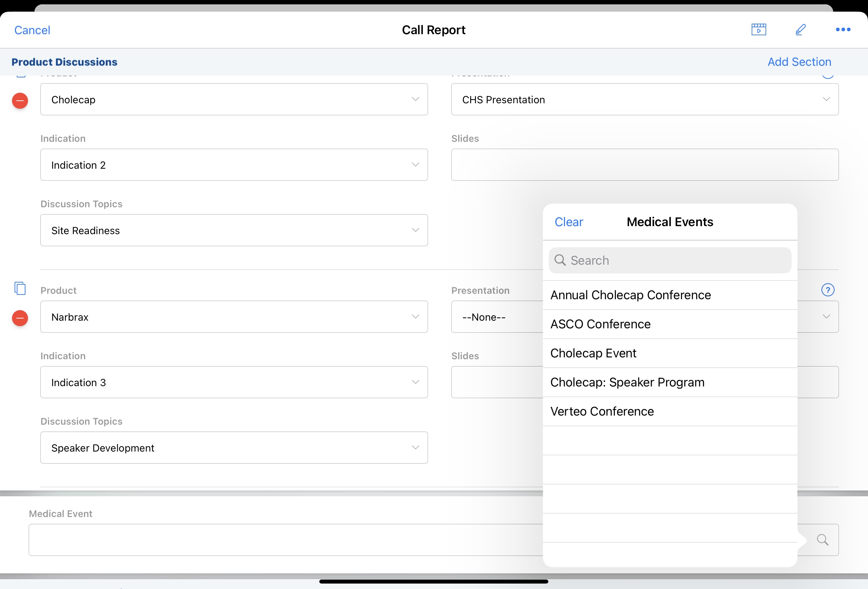The height and width of the screenshot is (589, 868).
Task: Tap the Medical Event field magnifier icon
Action: pos(822,539)
